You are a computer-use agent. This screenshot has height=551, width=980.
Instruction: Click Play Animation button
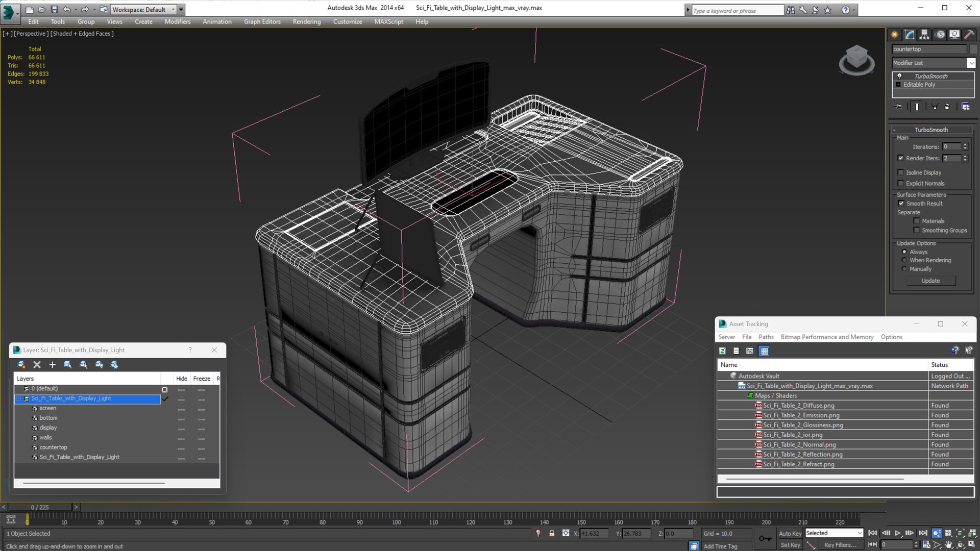click(x=898, y=533)
